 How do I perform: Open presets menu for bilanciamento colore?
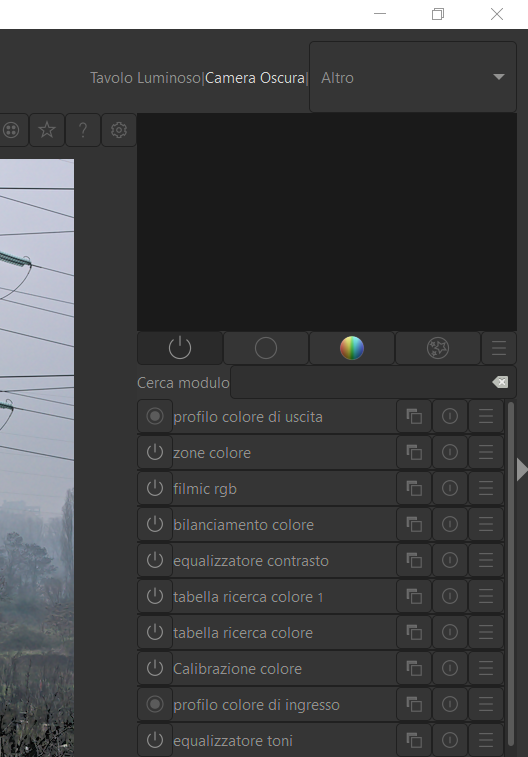pyautogui.click(x=486, y=524)
